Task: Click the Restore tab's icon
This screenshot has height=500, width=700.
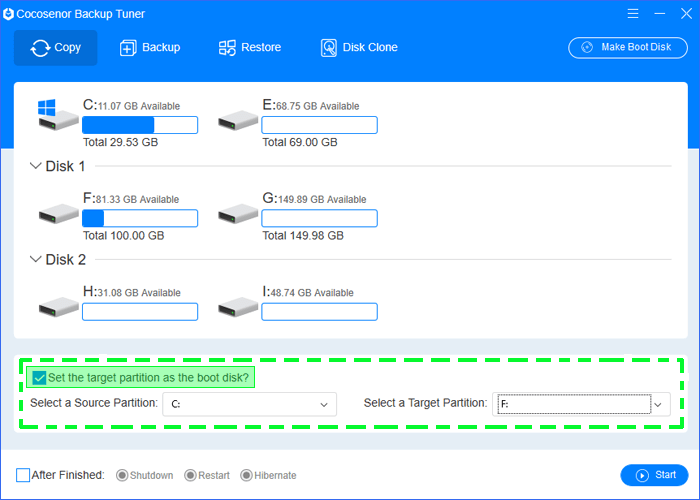Action: pyautogui.click(x=227, y=48)
